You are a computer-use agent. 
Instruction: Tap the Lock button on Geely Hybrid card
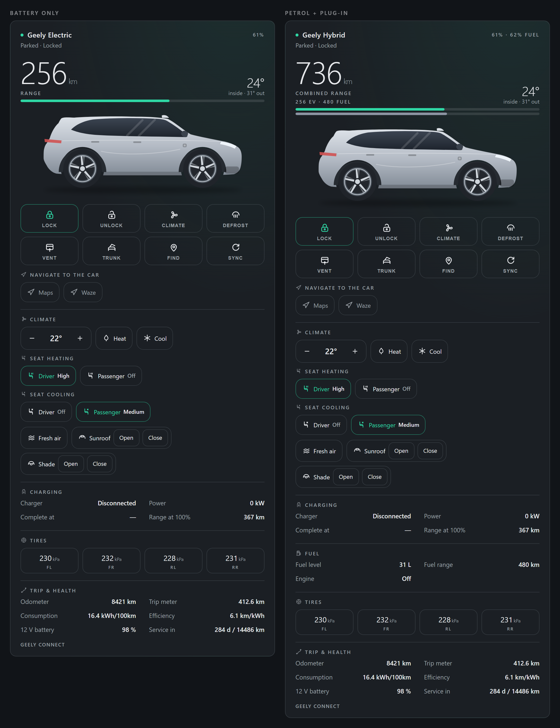tap(324, 231)
